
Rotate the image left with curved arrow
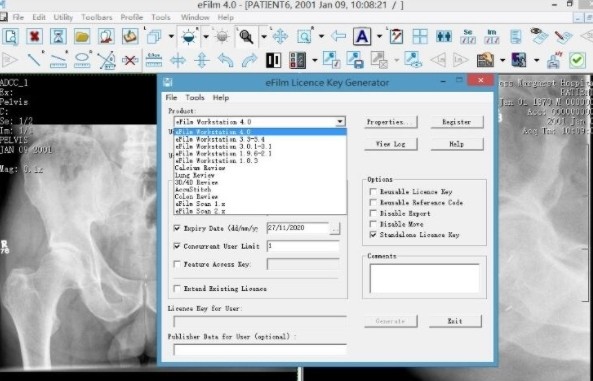(226, 60)
